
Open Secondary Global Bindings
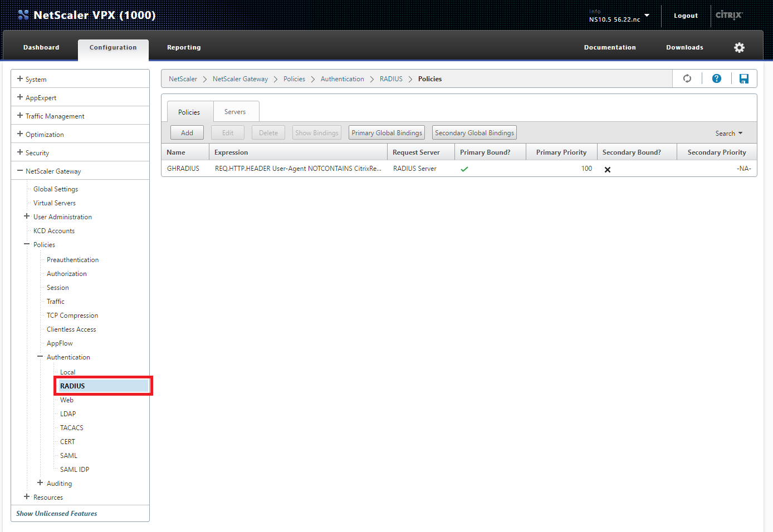[474, 132]
